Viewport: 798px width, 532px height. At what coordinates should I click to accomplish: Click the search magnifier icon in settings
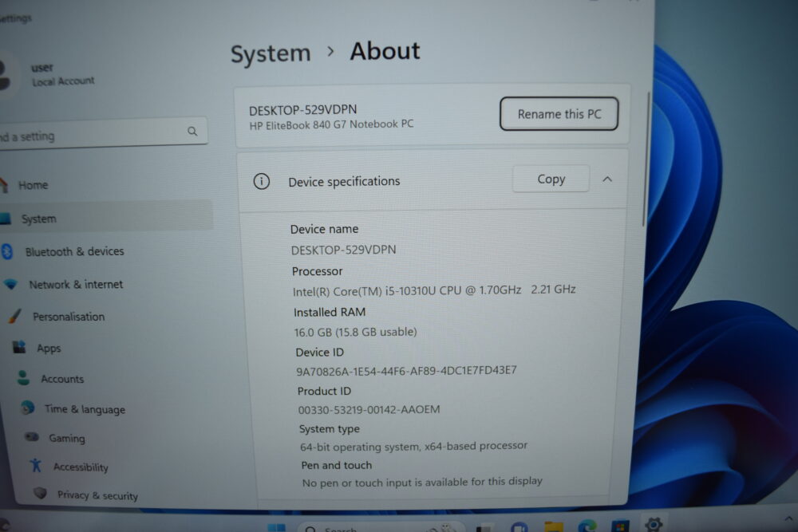coord(192,132)
